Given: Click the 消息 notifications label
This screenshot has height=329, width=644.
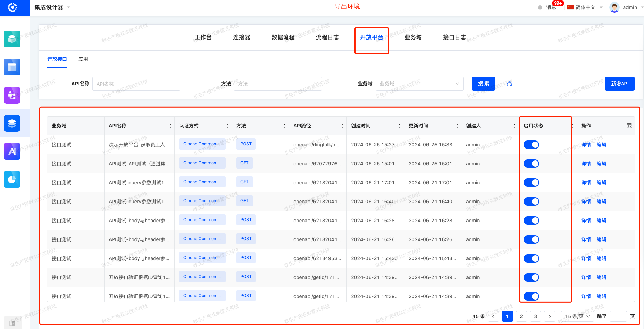Looking at the screenshot, I should click(551, 7).
